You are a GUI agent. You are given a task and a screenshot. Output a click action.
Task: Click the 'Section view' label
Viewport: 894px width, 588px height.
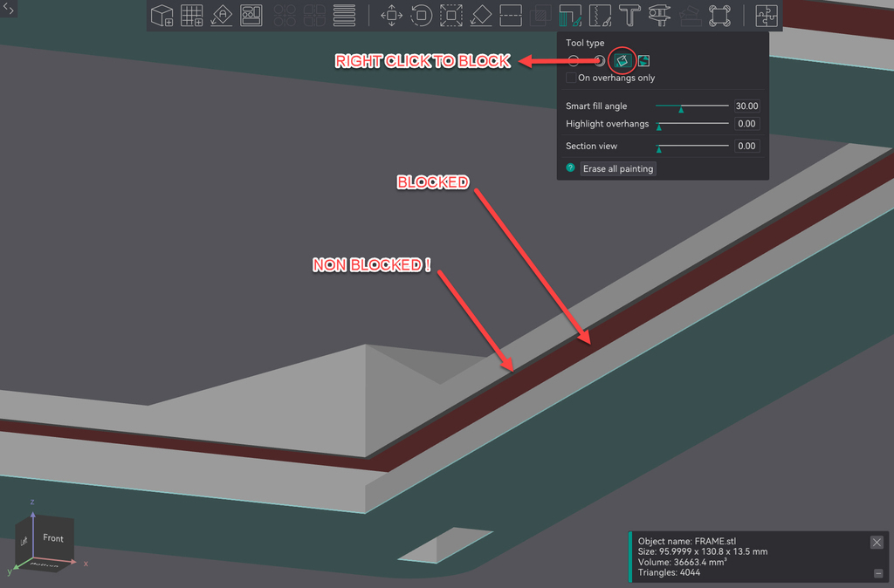pyautogui.click(x=591, y=146)
